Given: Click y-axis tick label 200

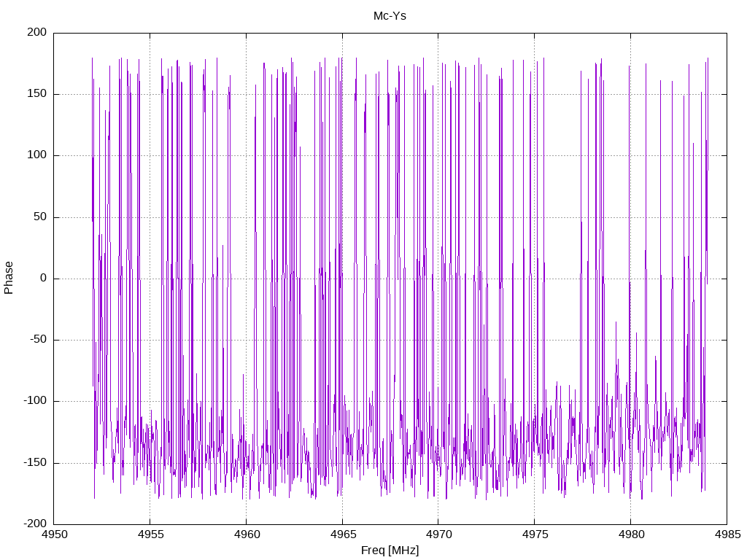Looking at the screenshot, I should pyautogui.click(x=37, y=32).
